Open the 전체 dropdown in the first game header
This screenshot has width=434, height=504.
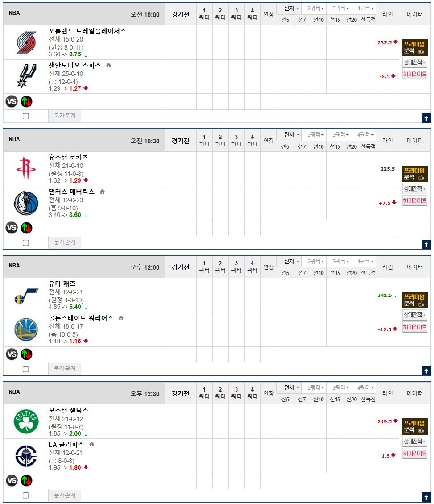point(292,8)
